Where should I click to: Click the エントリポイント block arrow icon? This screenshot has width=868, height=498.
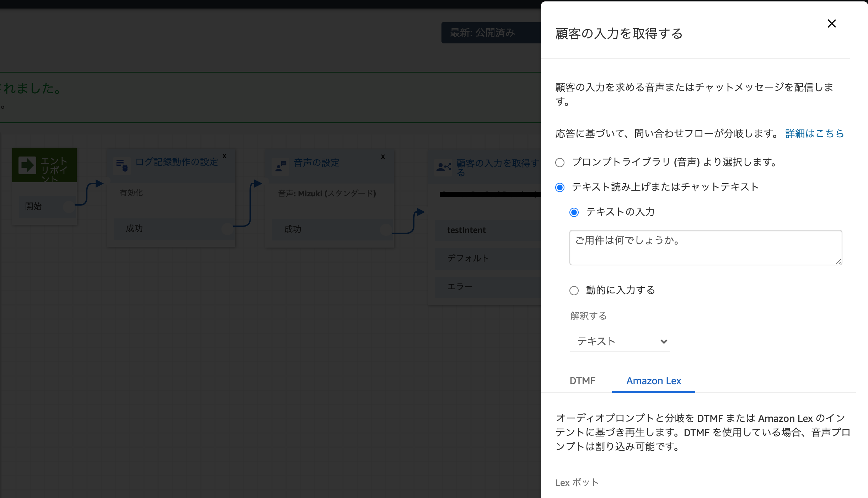click(x=28, y=165)
